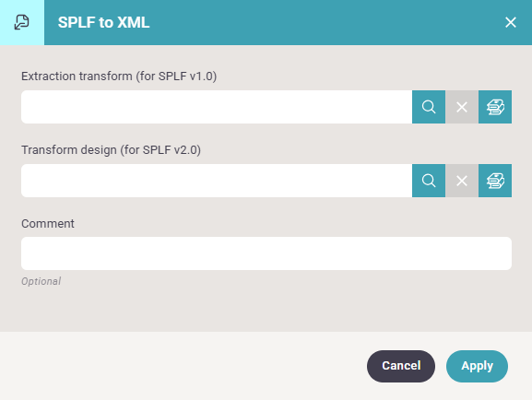Clear the Transform design field
532x400 pixels.
click(x=462, y=181)
